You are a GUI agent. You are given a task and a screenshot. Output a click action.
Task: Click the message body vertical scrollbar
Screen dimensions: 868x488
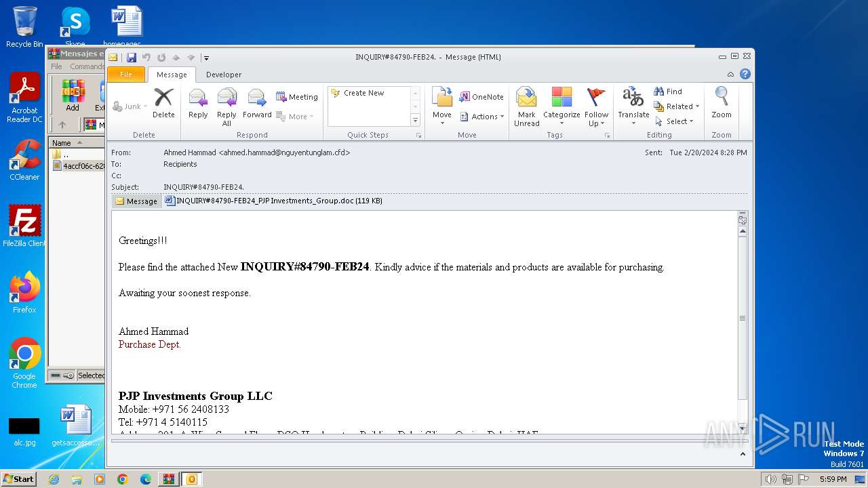pyautogui.click(x=743, y=318)
